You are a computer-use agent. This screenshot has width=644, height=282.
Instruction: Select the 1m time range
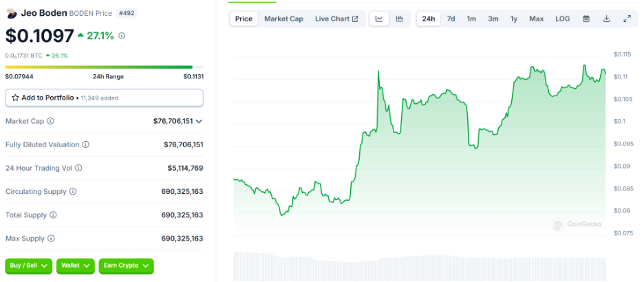[x=471, y=19]
